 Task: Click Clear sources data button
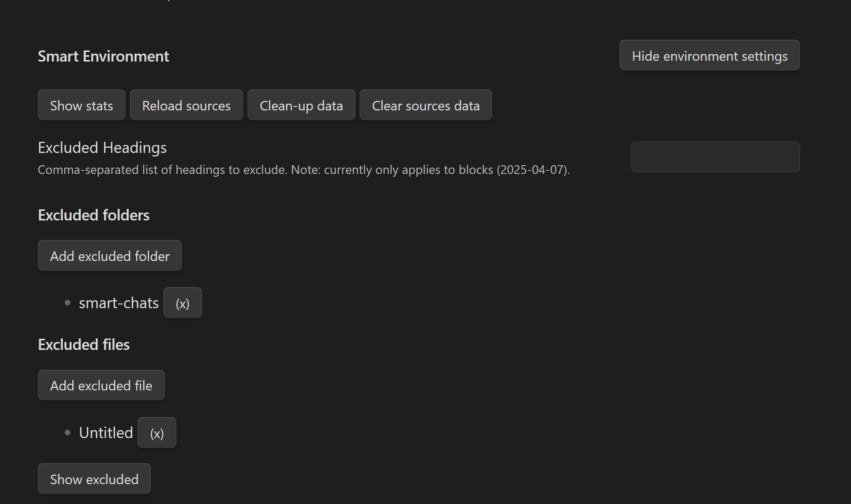(425, 105)
